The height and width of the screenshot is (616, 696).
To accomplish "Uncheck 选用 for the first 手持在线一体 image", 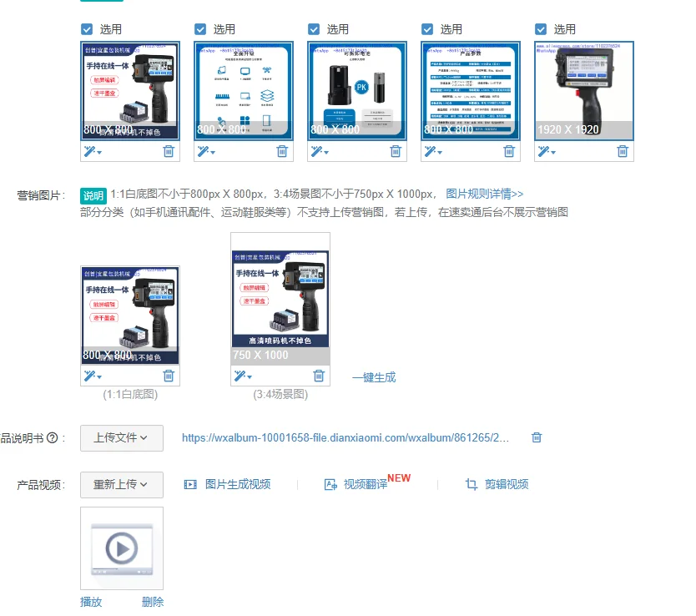I will 87,29.
